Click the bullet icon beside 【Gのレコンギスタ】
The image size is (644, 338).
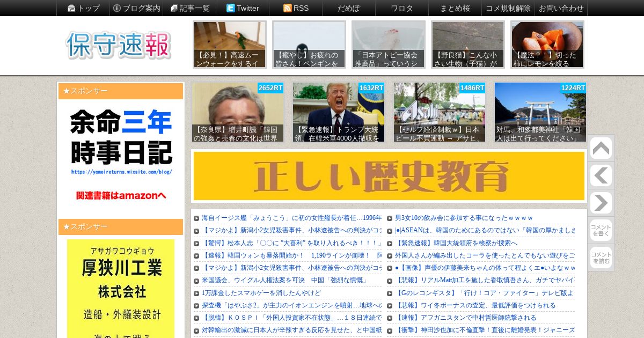390,293
